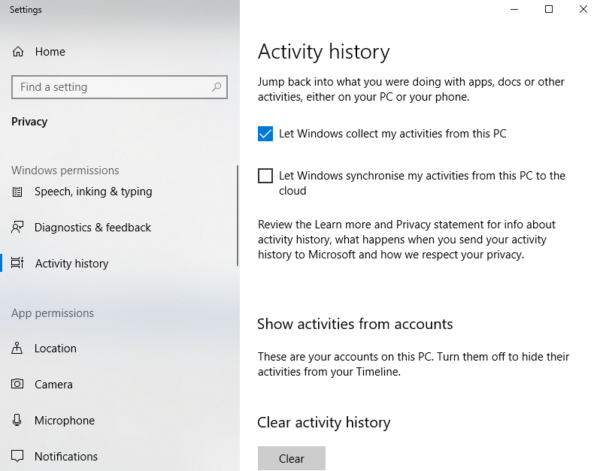Click the Diagnostics & feedback icon
Image resolution: width=600 pixels, height=471 pixels.
tap(17, 227)
